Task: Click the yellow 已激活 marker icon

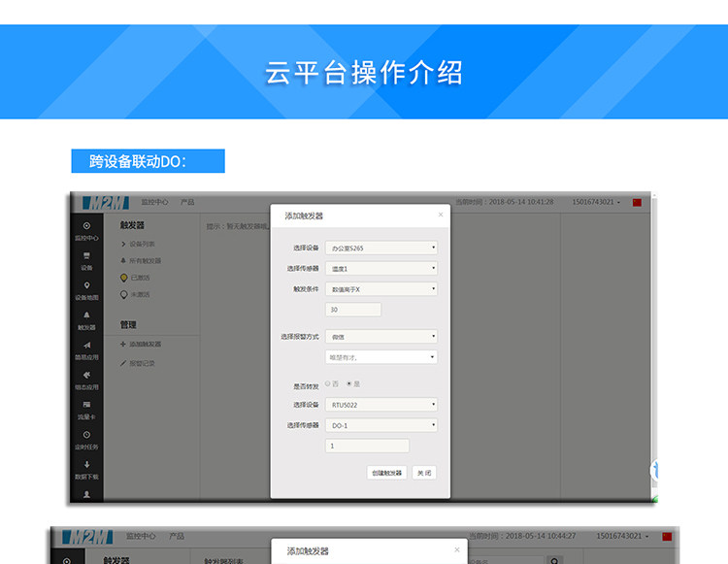Action: tap(123, 278)
